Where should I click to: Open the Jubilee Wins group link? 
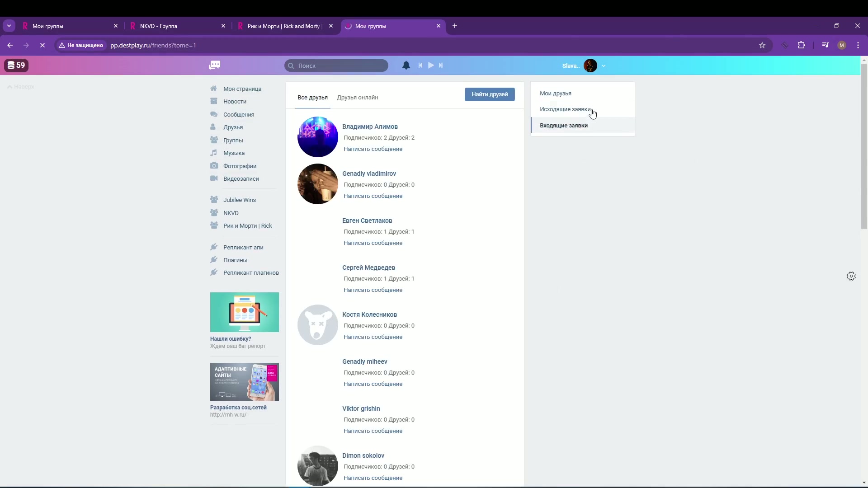pyautogui.click(x=239, y=200)
